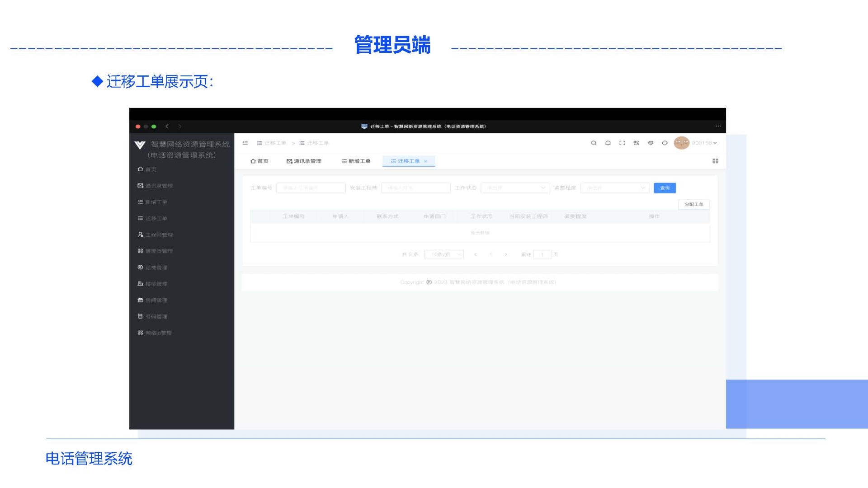Click the search magnifier icon in header
The height and width of the screenshot is (488, 868).
(594, 143)
